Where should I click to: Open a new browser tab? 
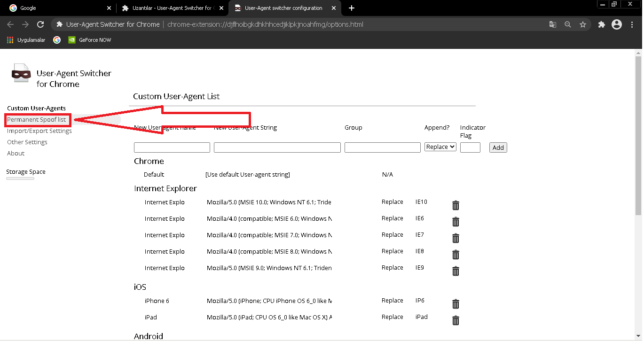(352, 8)
